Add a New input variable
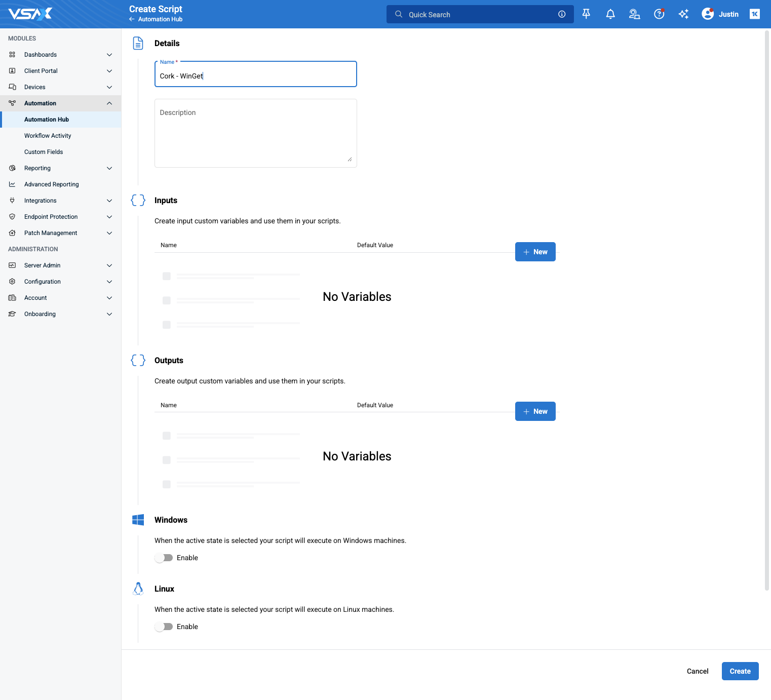This screenshot has width=771, height=700. 535,252
